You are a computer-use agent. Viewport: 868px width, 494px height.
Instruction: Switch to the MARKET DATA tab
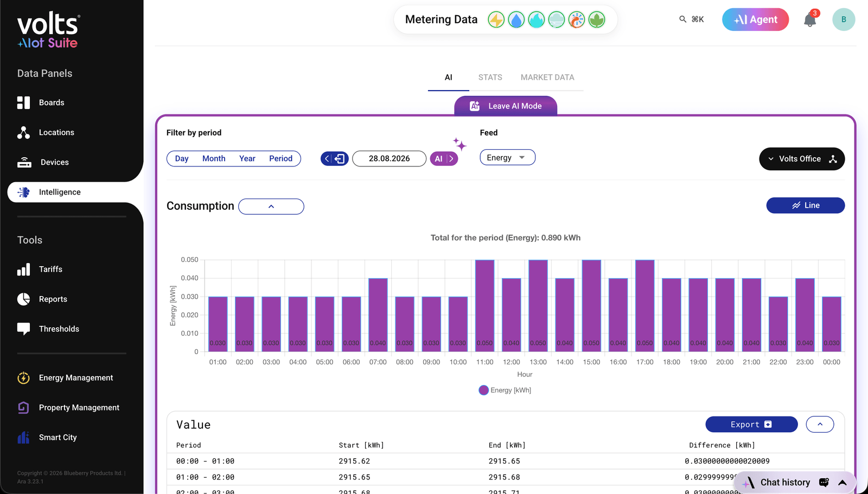click(x=547, y=78)
